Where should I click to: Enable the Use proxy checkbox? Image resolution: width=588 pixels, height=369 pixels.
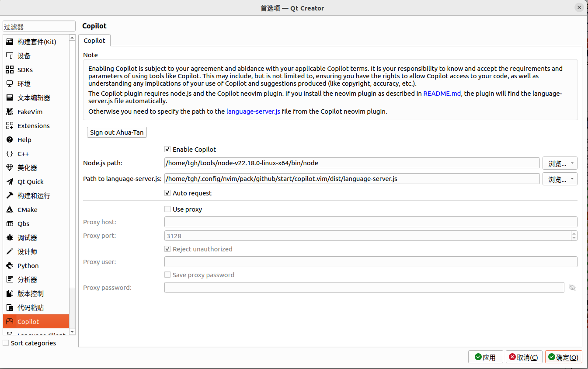click(167, 209)
